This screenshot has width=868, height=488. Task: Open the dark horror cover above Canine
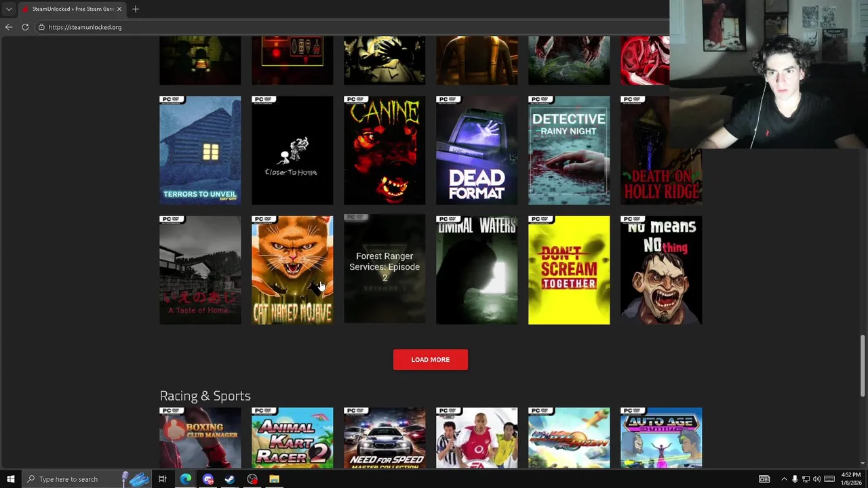384,61
